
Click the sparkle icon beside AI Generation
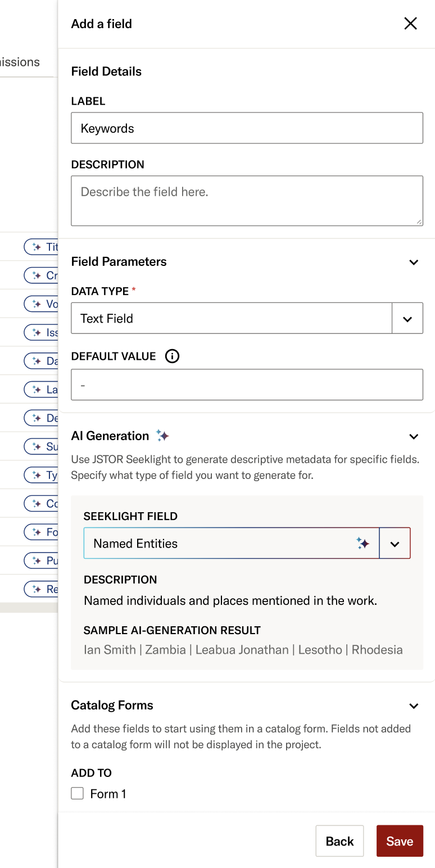(162, 436)
